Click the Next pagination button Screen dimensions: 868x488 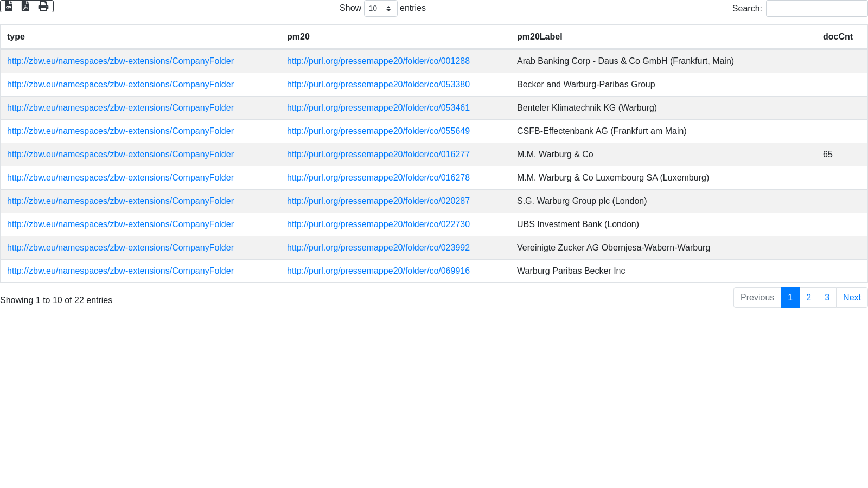pos(852,298)
